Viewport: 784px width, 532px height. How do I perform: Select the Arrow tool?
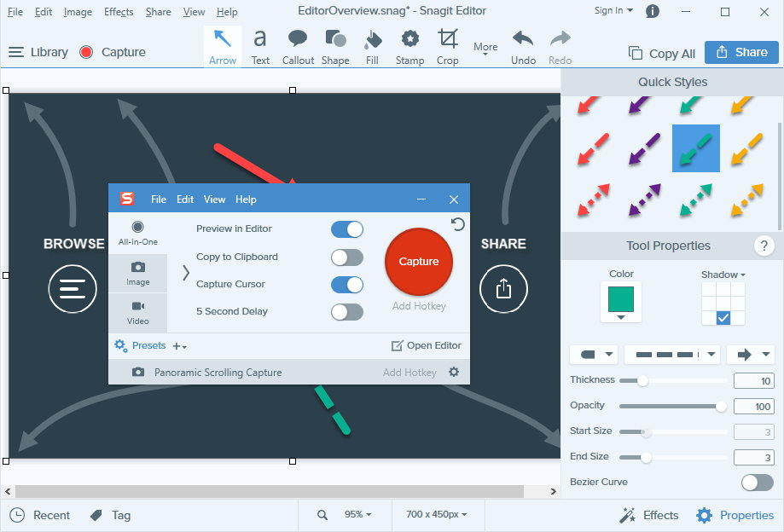(223, 47)
